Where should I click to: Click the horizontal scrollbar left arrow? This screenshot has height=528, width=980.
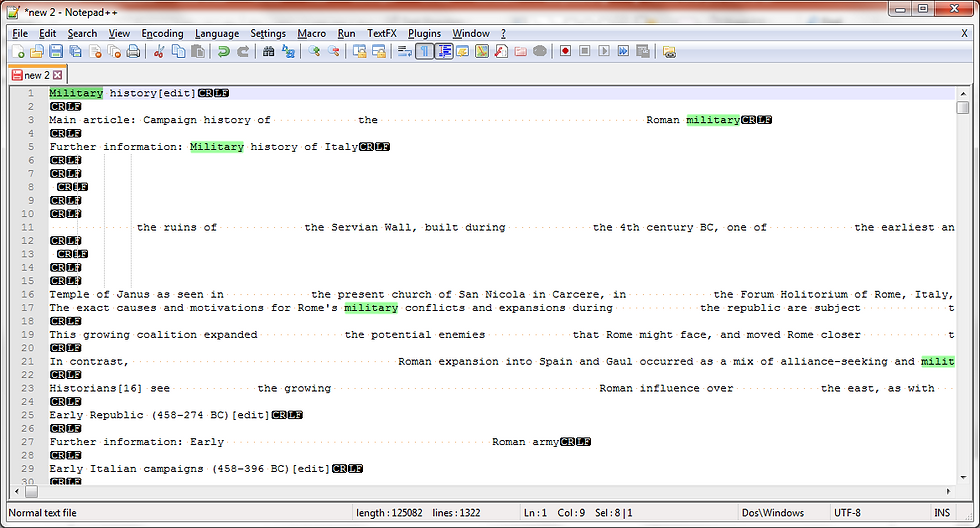point(17,492)
